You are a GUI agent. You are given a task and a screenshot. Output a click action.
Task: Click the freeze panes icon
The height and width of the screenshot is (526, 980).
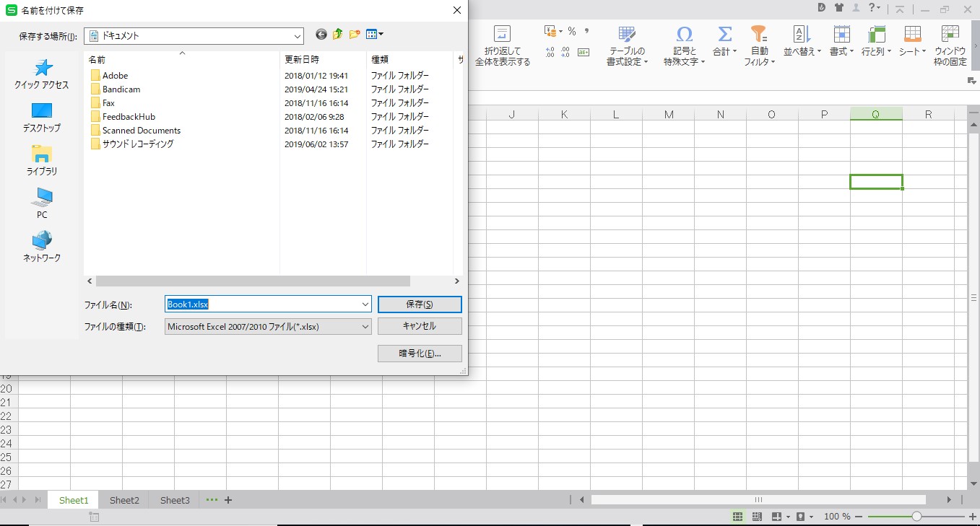[950, 35]
